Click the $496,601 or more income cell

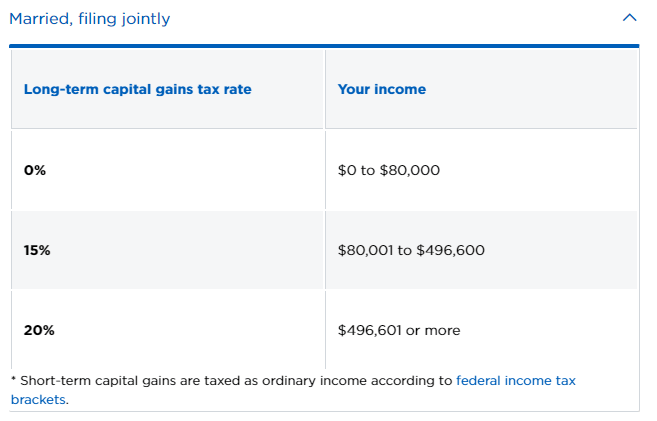click(x=481, y=330)
